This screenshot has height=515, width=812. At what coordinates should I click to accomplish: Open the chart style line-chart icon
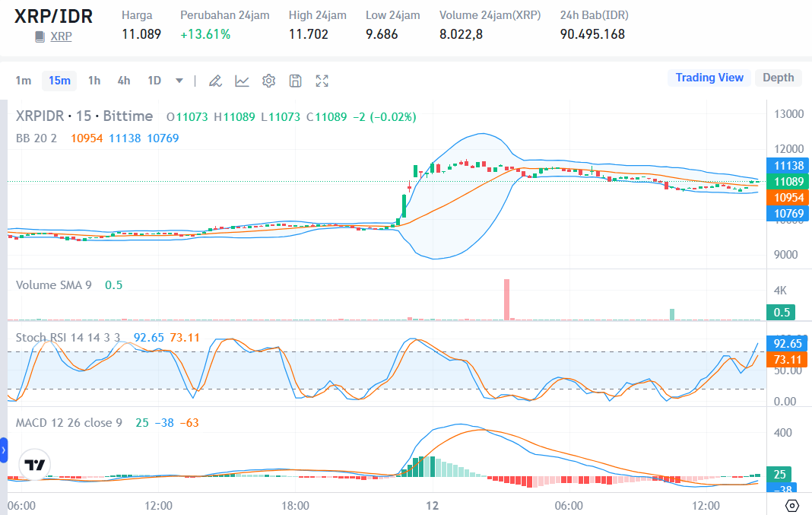(242, 80)
